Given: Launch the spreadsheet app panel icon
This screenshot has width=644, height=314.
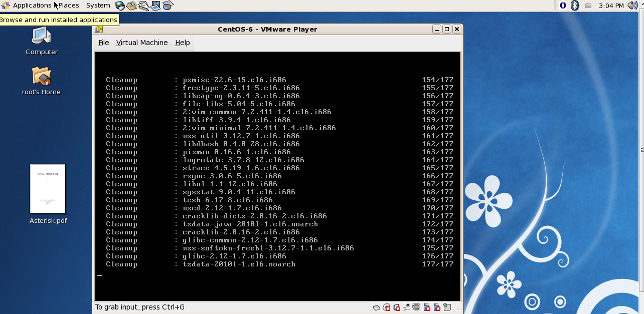Looking at the screenshot, I should 168,6.
